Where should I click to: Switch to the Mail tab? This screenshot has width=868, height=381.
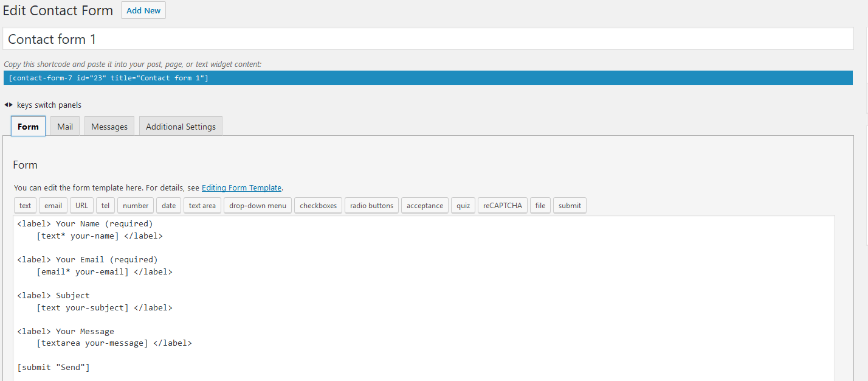(64, 126)
